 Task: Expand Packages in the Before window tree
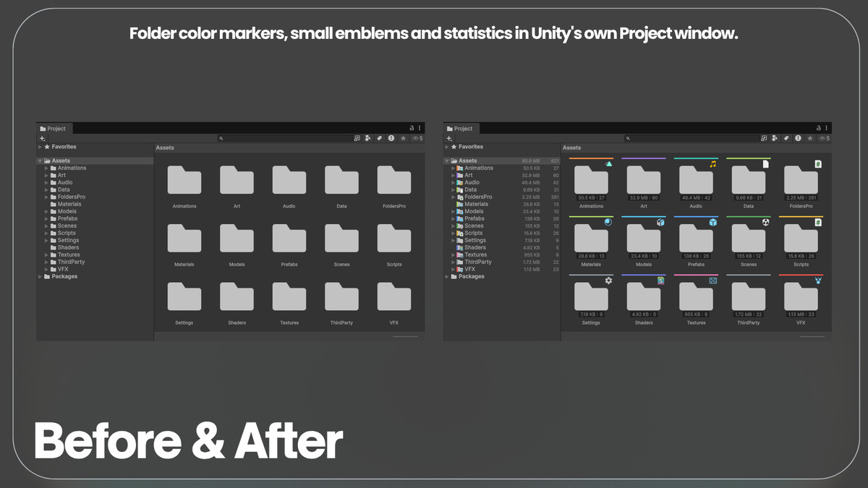click(x=41, y=276)
